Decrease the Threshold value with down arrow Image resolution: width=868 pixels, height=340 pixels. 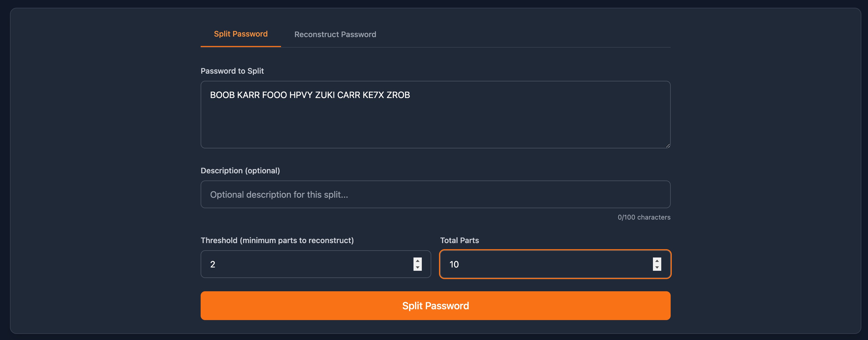pyautogui.click(x=417, y=268)
